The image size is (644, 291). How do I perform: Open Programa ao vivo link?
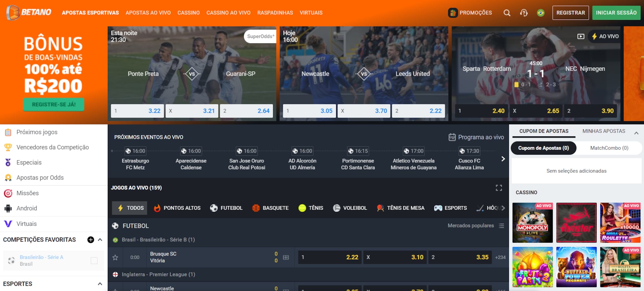coord(476,137)
